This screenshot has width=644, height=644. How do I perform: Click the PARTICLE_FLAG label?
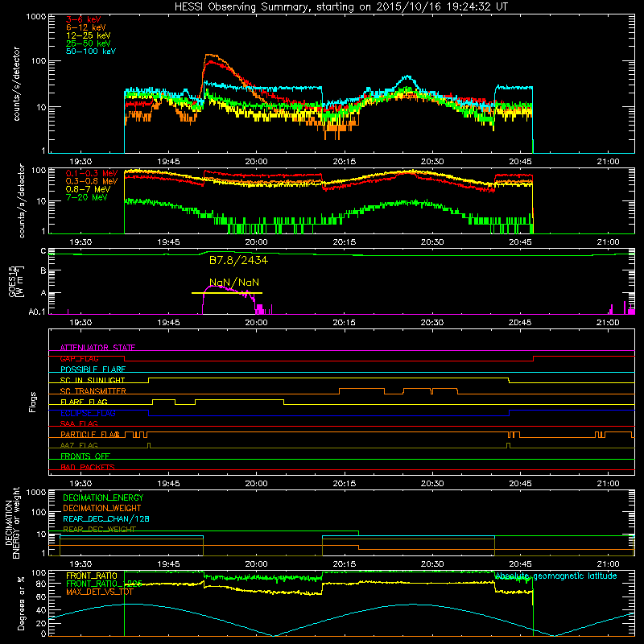tap(90, 435)
